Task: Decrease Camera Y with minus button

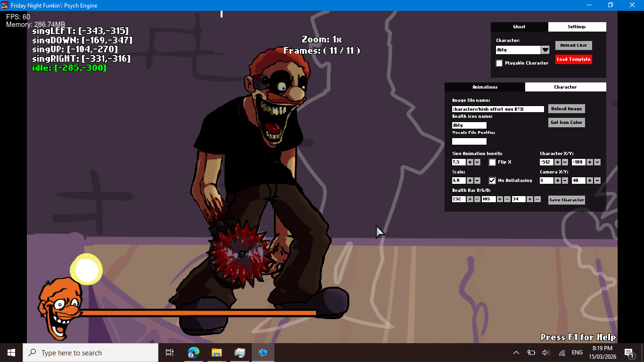Action: 597,181
